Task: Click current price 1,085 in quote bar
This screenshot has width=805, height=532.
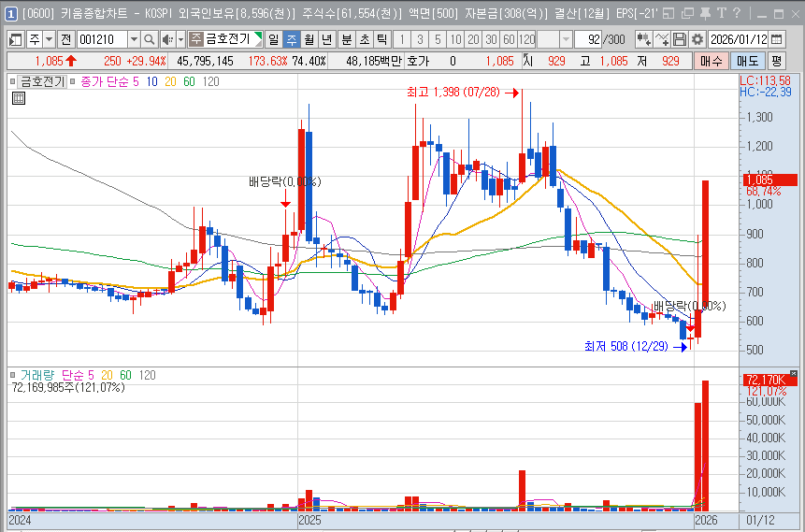Action: coord(49,61)
